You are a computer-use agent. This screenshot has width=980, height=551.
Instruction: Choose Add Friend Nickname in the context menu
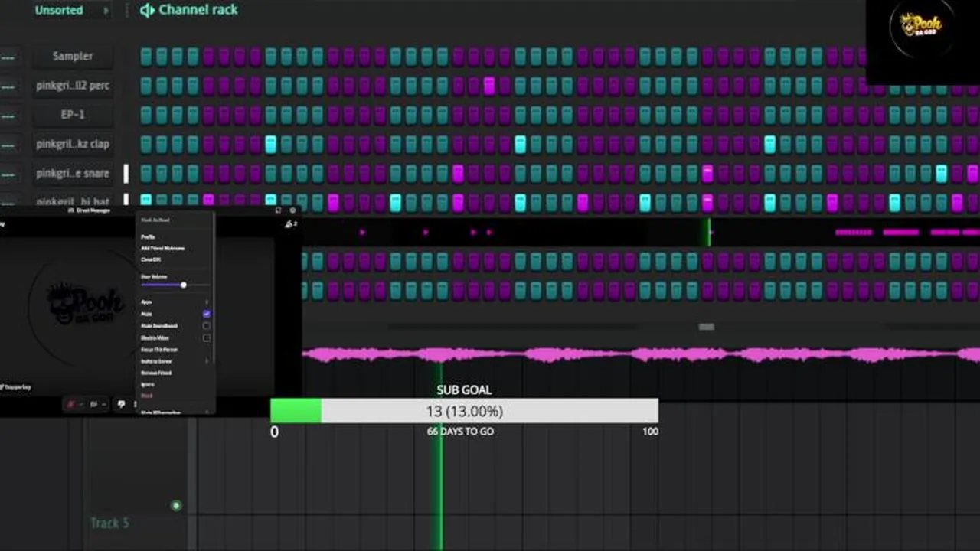[x=162, y=249]
